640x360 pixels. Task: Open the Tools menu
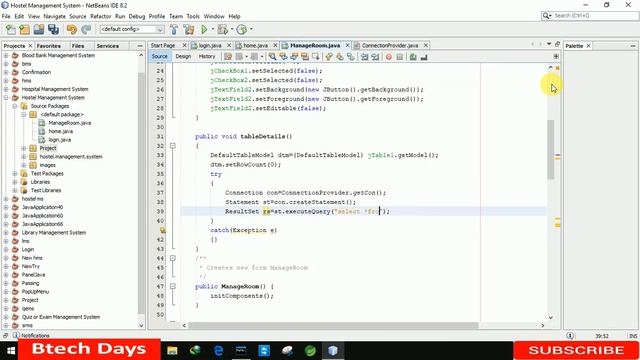193,16
